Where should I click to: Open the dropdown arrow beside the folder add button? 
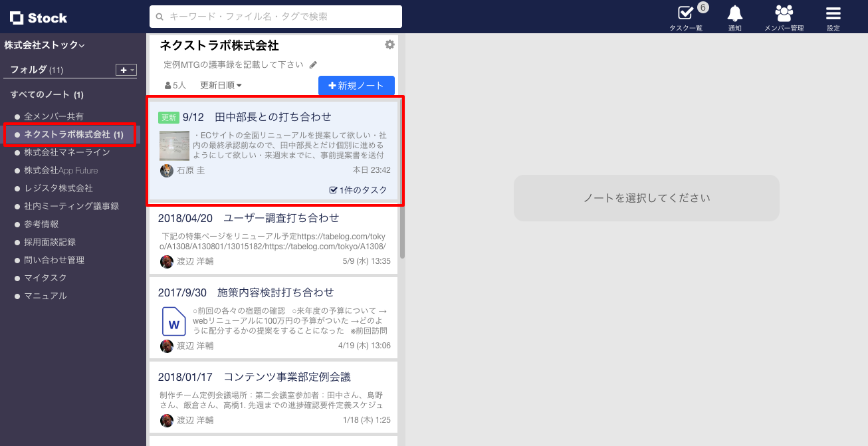(132, 70)
